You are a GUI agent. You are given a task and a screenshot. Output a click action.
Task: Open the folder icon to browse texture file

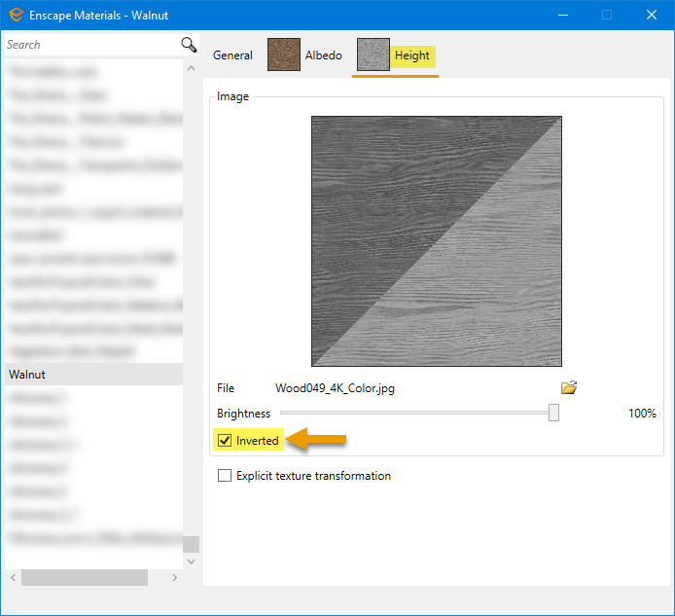569,387
